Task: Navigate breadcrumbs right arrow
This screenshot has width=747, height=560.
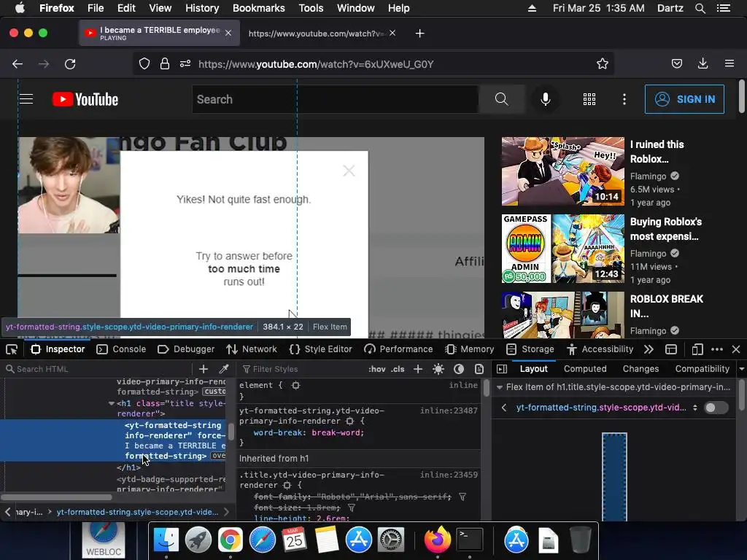Action: pyautogui.click(x=226, y=512)
